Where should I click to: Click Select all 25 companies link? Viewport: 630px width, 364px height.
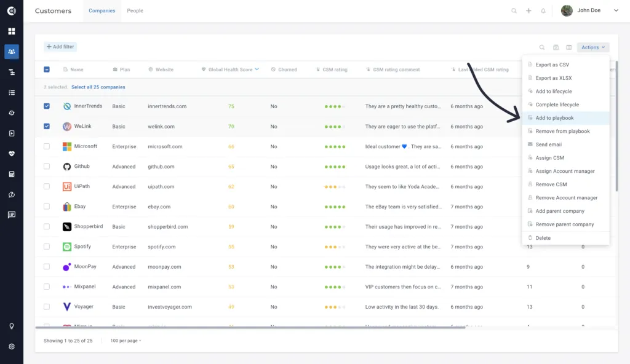click(98, 87)
